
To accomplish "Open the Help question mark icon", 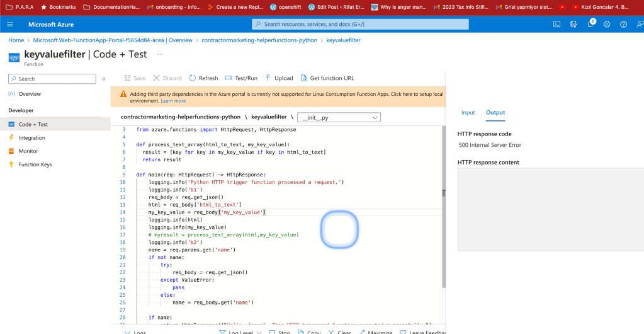I will (x=623, y=25).
